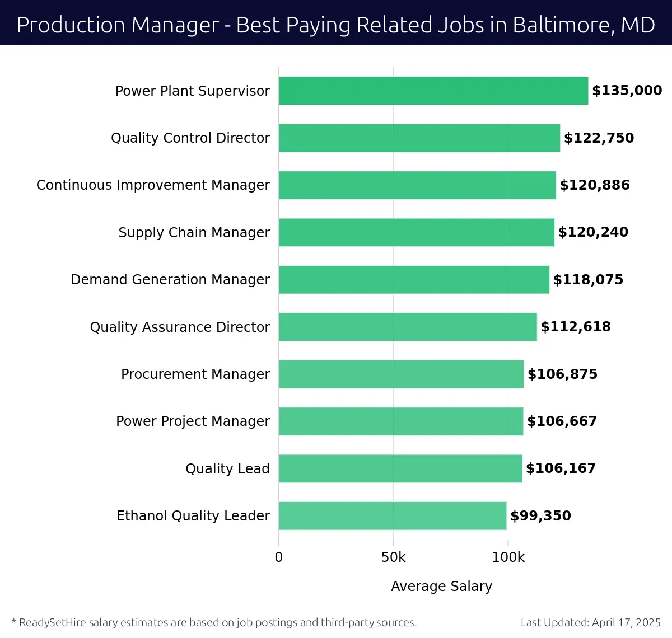The width and height of the screenshot is (672, 638).
Task: Click the 'Ethanol Quality Leader' label
Action: tap(193, 516)
